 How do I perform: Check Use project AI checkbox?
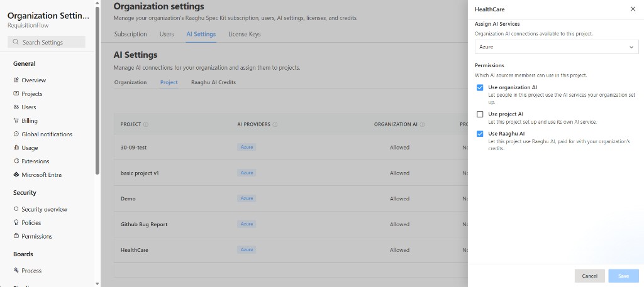tap(480, 114)
